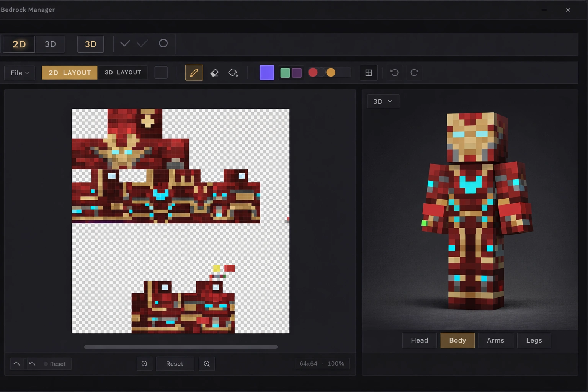
Task: Select the Pencil drawing tool
Action: [x=194, y=73]
